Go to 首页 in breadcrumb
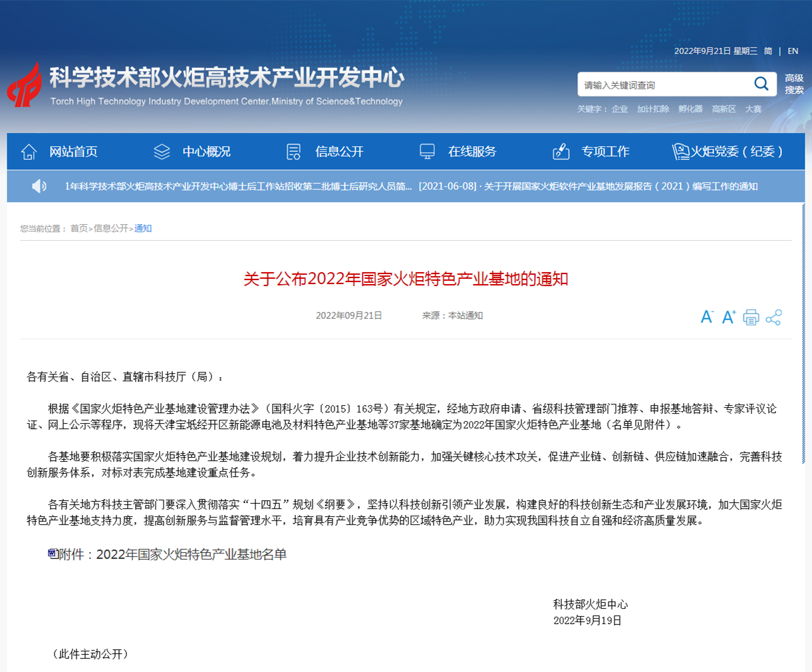The height and width of the screenshot is (672, 812). tap(79, 228)
